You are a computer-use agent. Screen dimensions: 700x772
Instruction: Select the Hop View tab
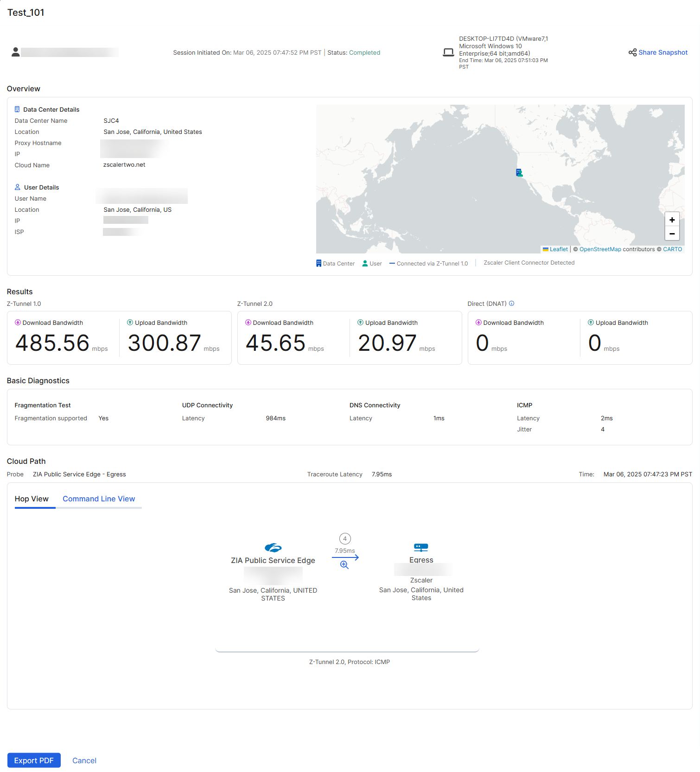(x=32, y=499)
